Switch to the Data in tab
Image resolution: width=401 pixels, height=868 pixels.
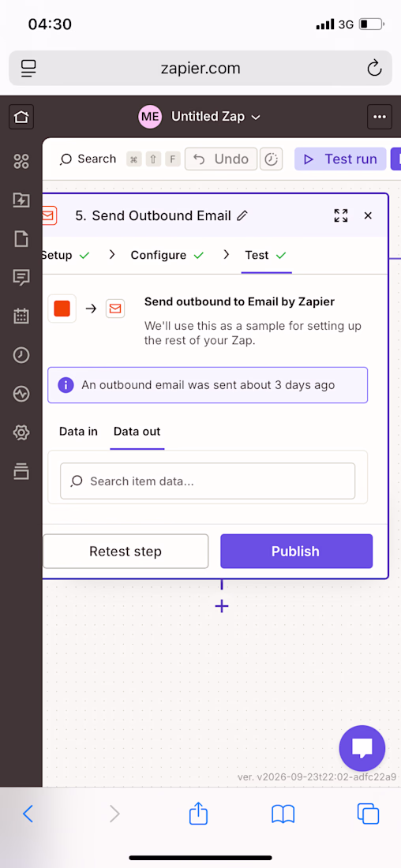point(78,431)
